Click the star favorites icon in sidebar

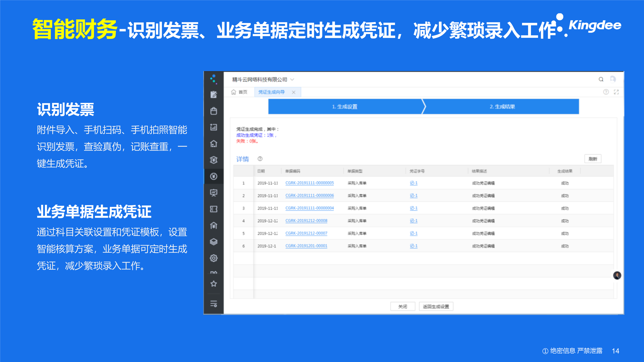point(213,284)
